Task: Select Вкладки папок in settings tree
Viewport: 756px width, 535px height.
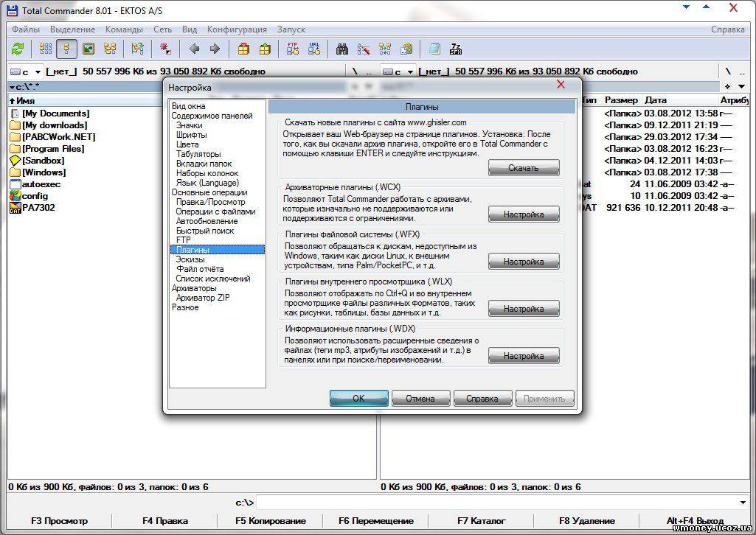Action: [204, 164]
